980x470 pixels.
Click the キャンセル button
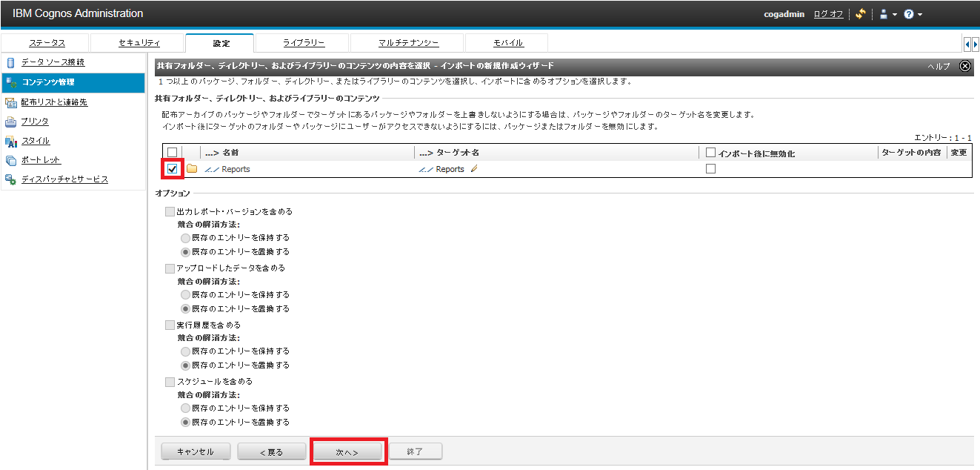point(196,451)
